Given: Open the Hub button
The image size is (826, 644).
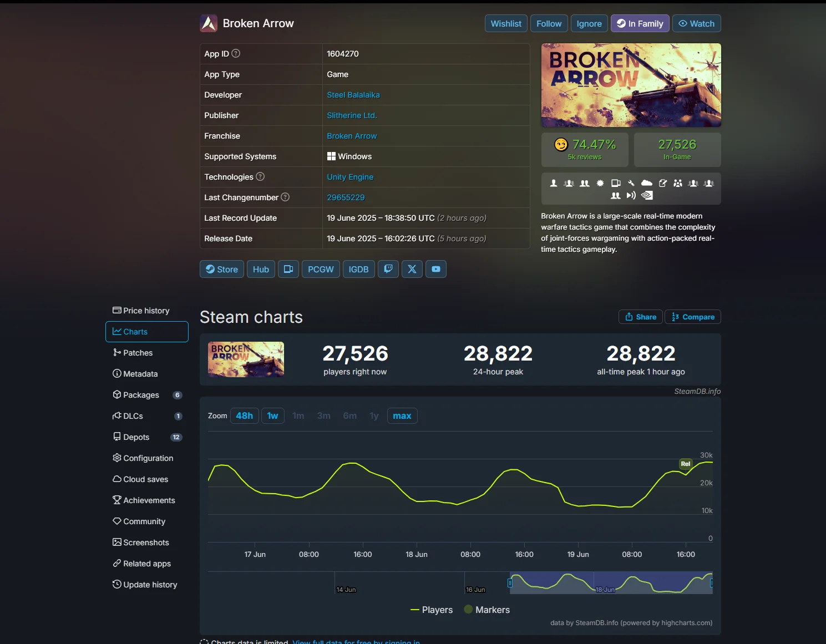Looking at the screenshot, I should point(261,269).
